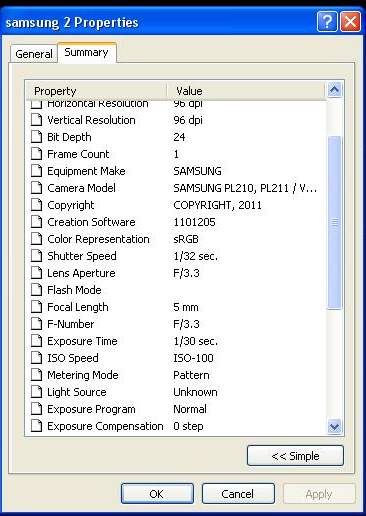Select the Bit Depth property label
The image size is (366, 516).
click(x=69, y=137)
